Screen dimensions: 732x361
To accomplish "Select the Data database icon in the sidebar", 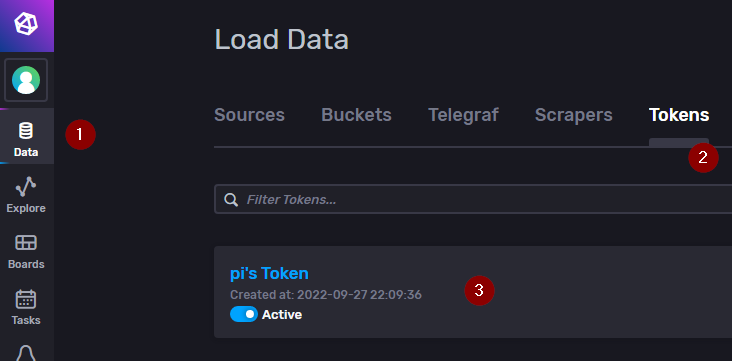I will coord(26,131).
